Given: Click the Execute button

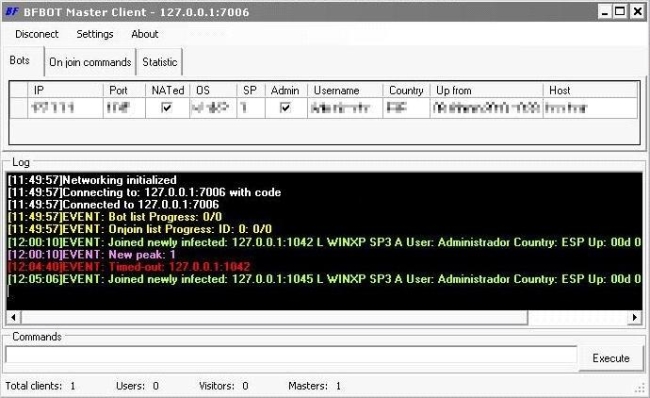Looking at the screenshot, I should point(611,358).
